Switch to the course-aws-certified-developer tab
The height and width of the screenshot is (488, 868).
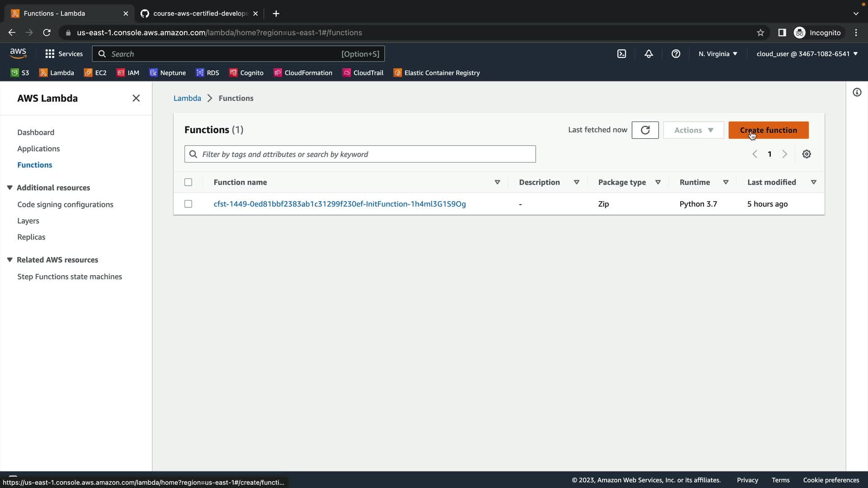click(x=199, y=14)
